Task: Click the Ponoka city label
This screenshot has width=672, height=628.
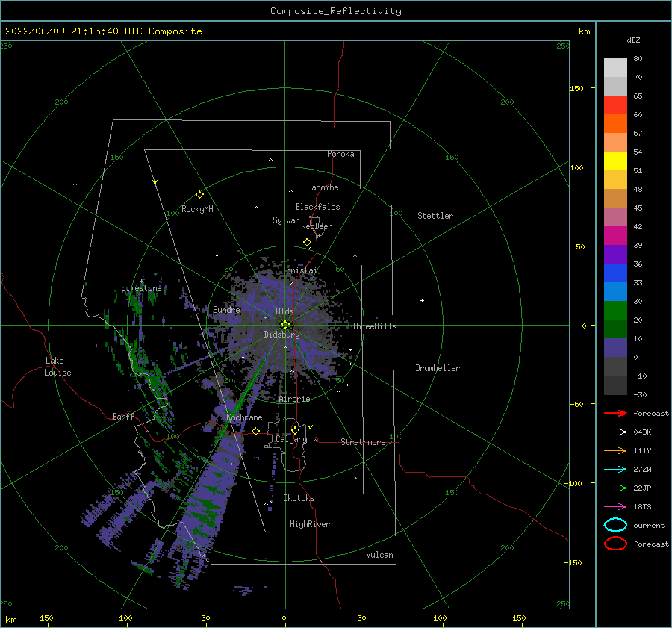Action: (x=340, y=154)
